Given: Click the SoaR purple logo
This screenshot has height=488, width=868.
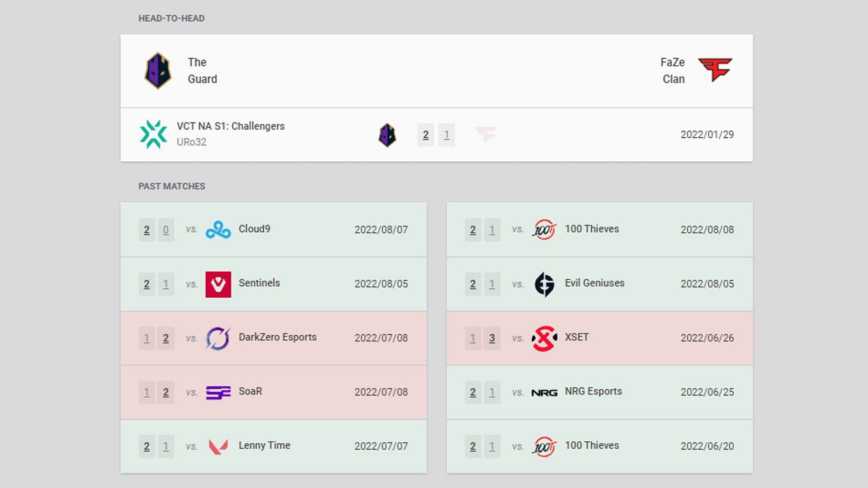Looking at the screenshot, I should 218,392.
